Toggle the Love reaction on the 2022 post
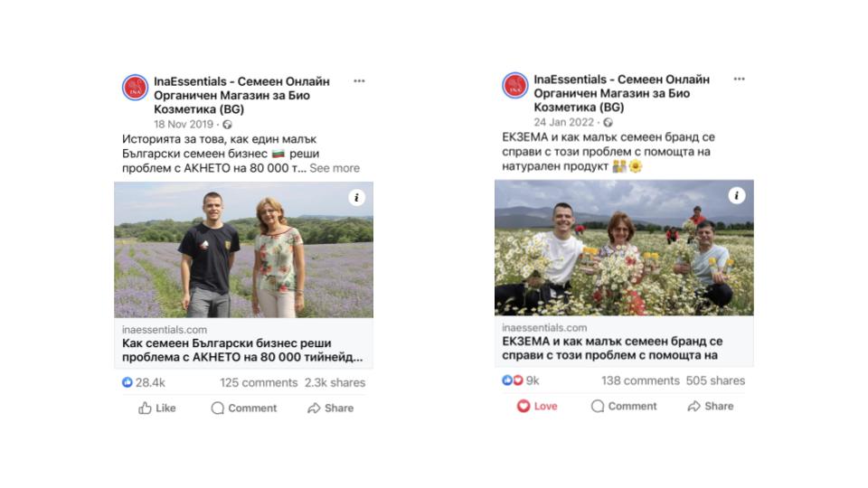This screenshot has height=488, width=868. (537, 407)
